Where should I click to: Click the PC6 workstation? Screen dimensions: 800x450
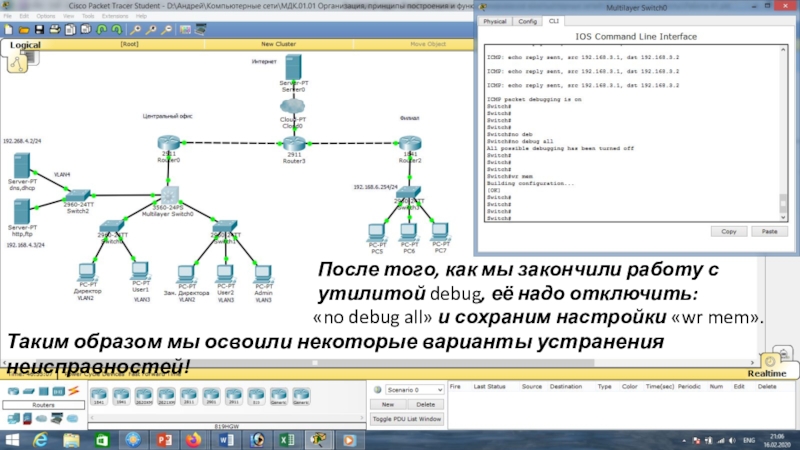[409, 232]
